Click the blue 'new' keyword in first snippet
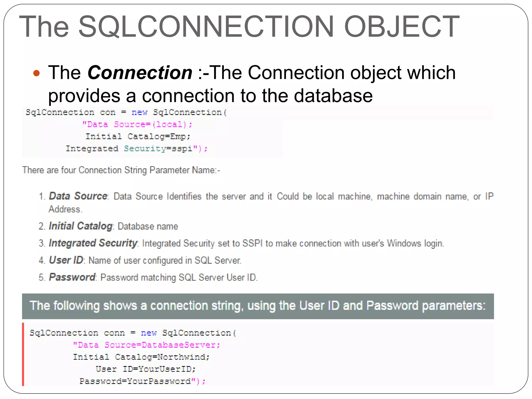The width and height of the screenshot is (532, 399). pos(139,112)
